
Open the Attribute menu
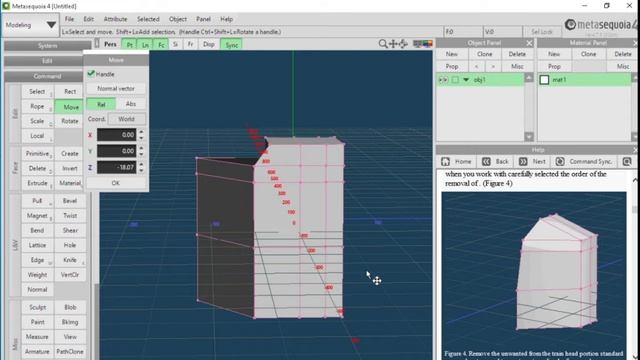(x=116, y=19)
